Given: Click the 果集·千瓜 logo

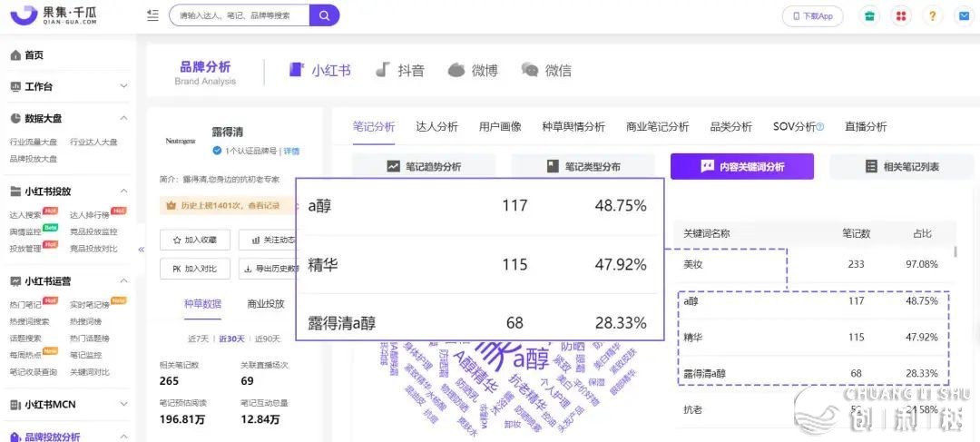Looking at the screenshot, I should (54, 15).
